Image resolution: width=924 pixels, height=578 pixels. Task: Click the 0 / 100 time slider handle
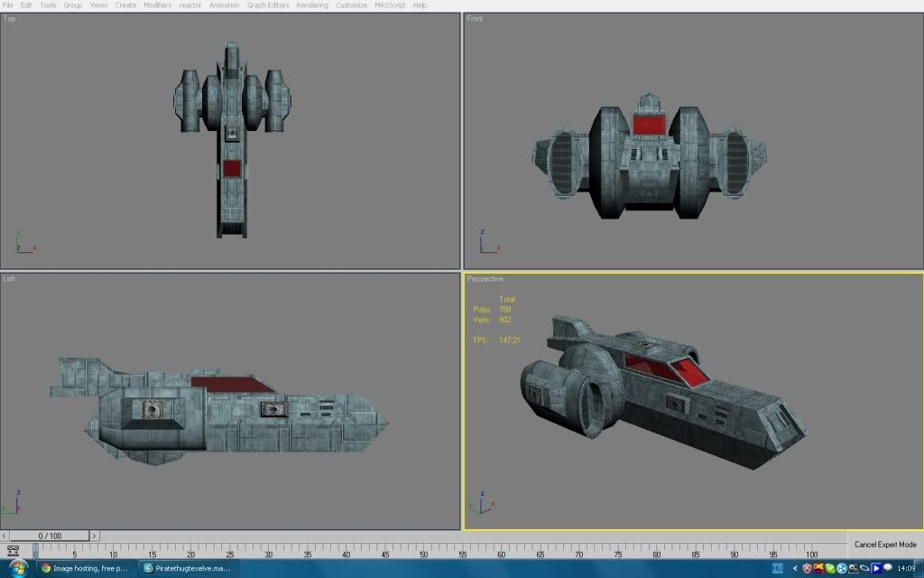pos(50,536)
